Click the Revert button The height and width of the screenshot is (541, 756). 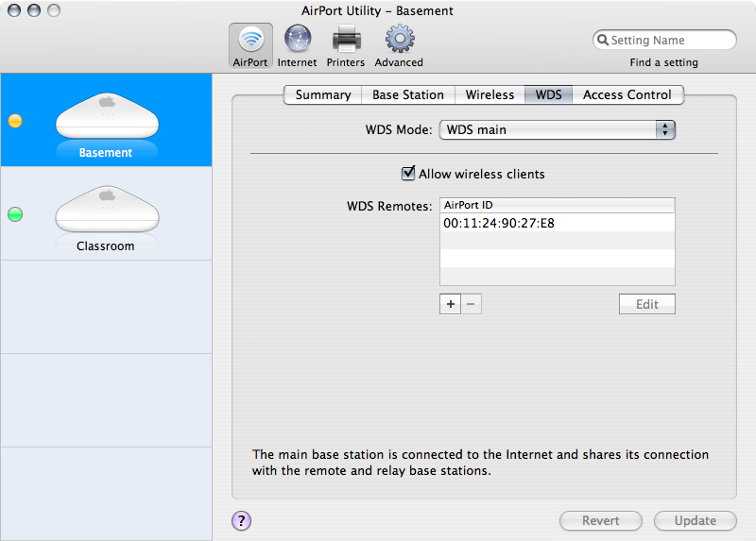click(x=601, y=521)
